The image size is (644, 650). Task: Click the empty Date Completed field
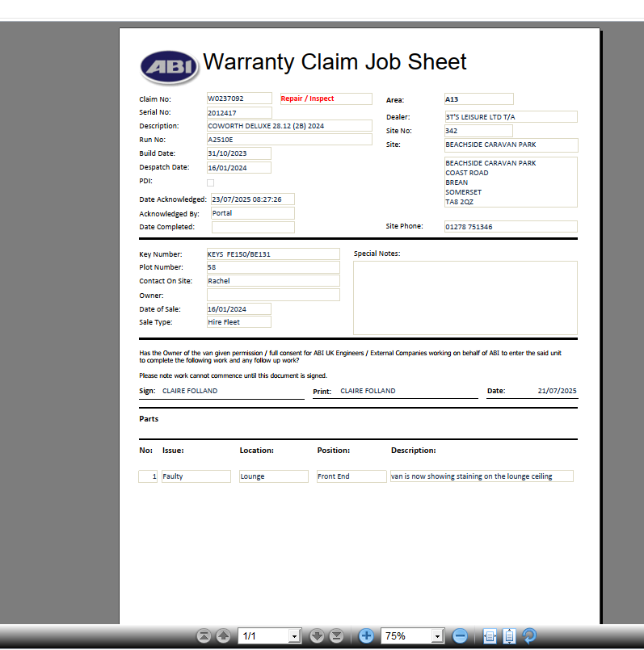(x=253, y=227)
